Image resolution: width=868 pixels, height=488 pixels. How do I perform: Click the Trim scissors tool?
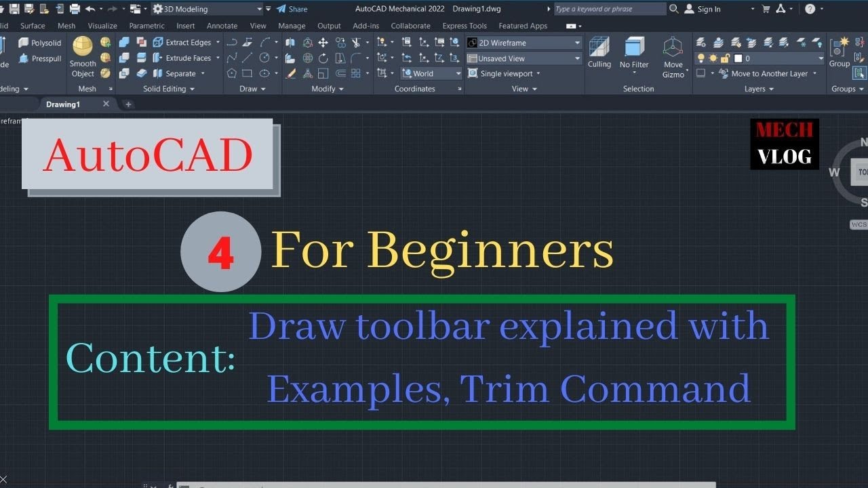356,42
